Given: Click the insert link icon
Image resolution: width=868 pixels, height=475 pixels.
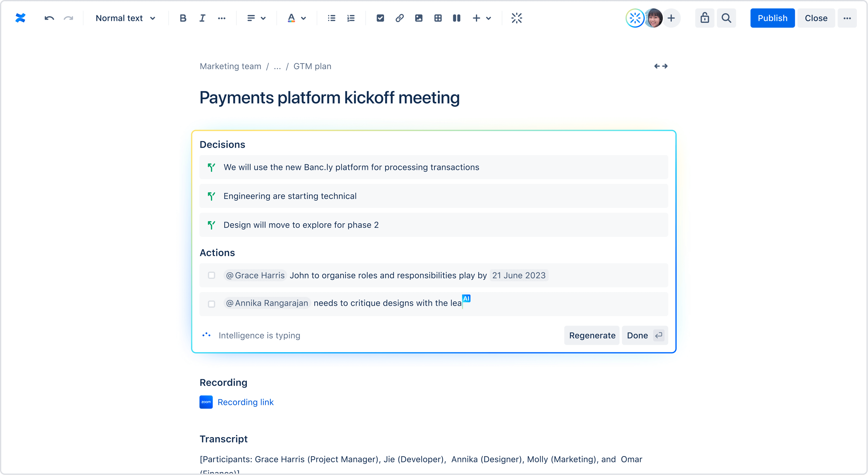Looking at the screenshot, I should (x=399, y=18).
